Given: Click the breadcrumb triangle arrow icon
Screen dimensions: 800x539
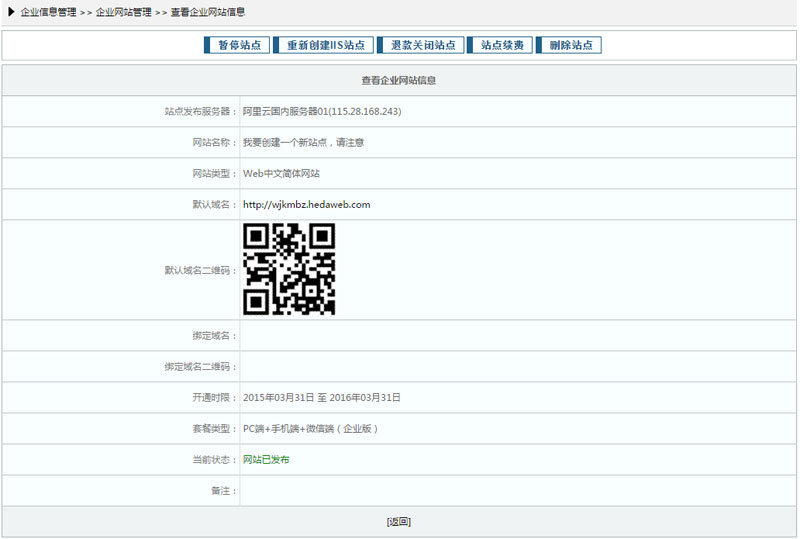Looking at the screenshot, I should (11, 12).
